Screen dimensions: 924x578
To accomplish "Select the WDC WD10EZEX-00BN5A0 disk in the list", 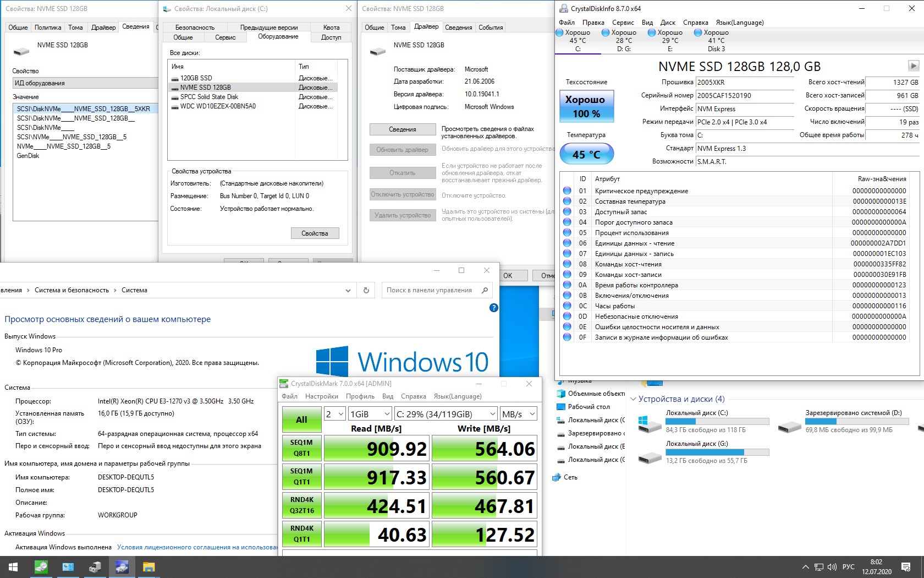I will click(218, 106).
